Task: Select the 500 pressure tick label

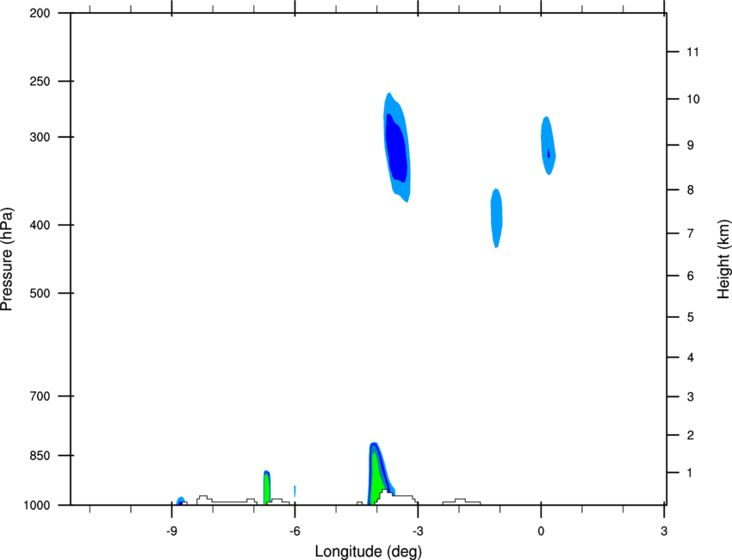Action: (x=40, y=293)
